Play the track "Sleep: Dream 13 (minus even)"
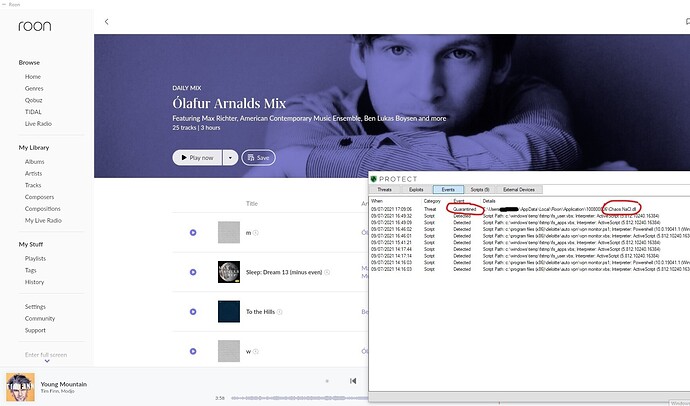 click(x=193, y=272)
